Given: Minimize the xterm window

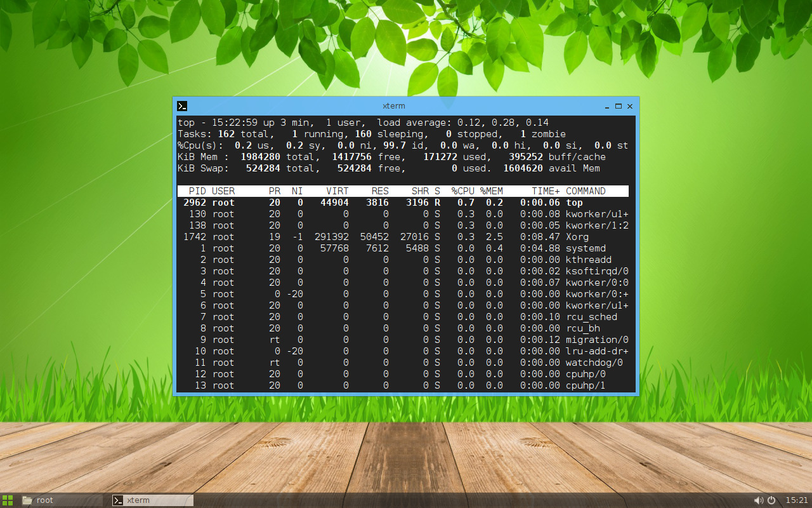Looking at the screenshot, I should coord(606,107).
